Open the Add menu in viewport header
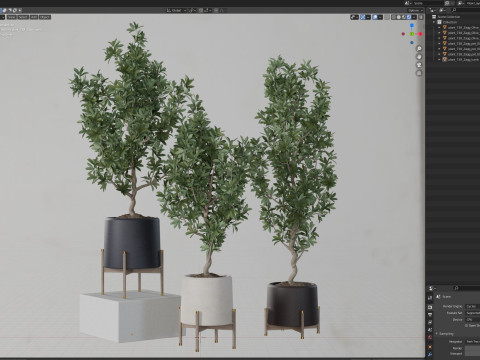This screenshot has width=480, height=360. coord(34,17)
